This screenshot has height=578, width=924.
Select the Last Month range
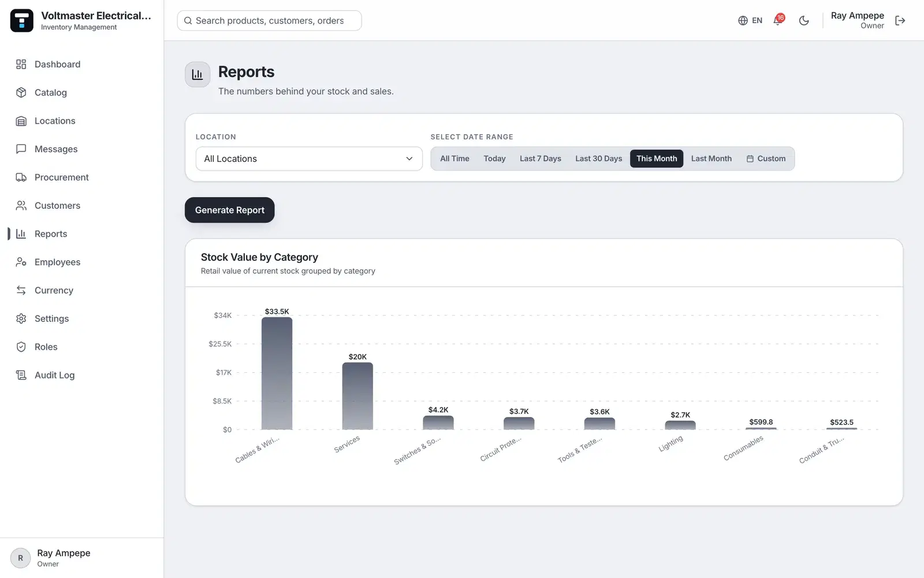(711, 158)
